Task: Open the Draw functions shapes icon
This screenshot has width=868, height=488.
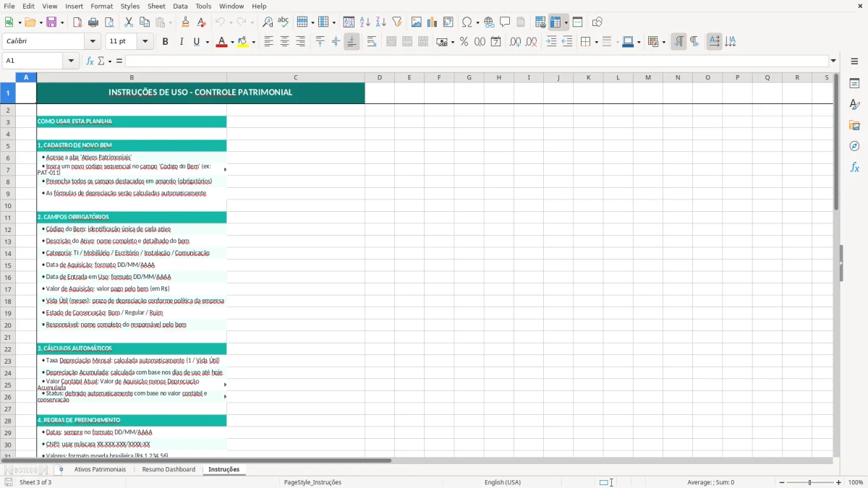Action: (x=597, y=22)
